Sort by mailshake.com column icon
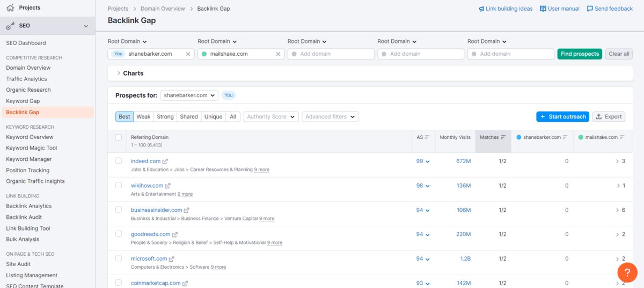Viewport: 644px width, 288px height. pyautogui.click(x=622, y=138)
